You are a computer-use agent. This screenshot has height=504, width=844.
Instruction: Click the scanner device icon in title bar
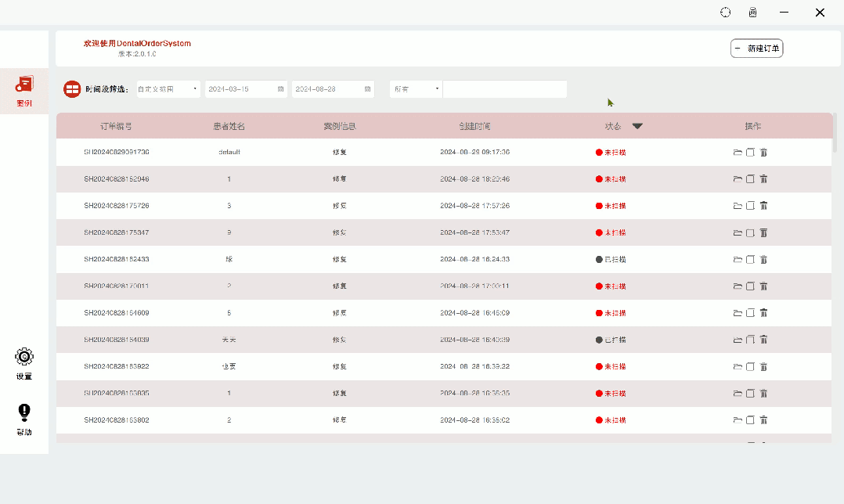752,13
